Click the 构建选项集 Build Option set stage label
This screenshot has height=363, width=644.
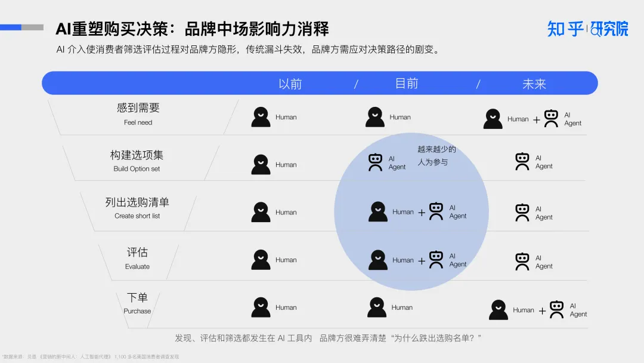pos(137,161)
